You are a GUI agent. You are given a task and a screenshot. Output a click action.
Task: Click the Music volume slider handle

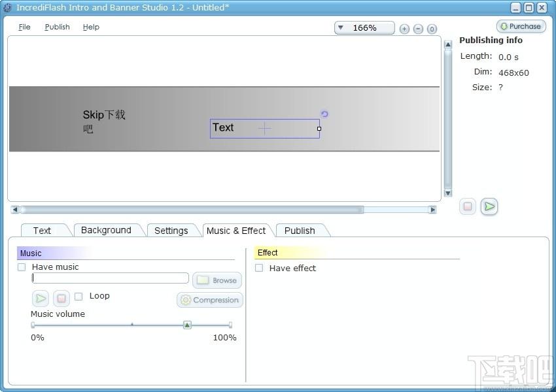[x=187, y=325]
